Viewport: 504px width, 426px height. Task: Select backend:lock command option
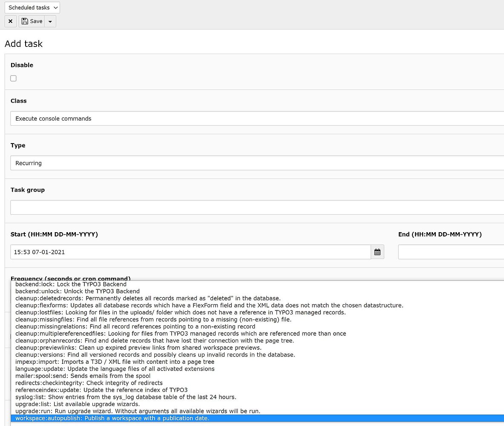click(71, 284)
